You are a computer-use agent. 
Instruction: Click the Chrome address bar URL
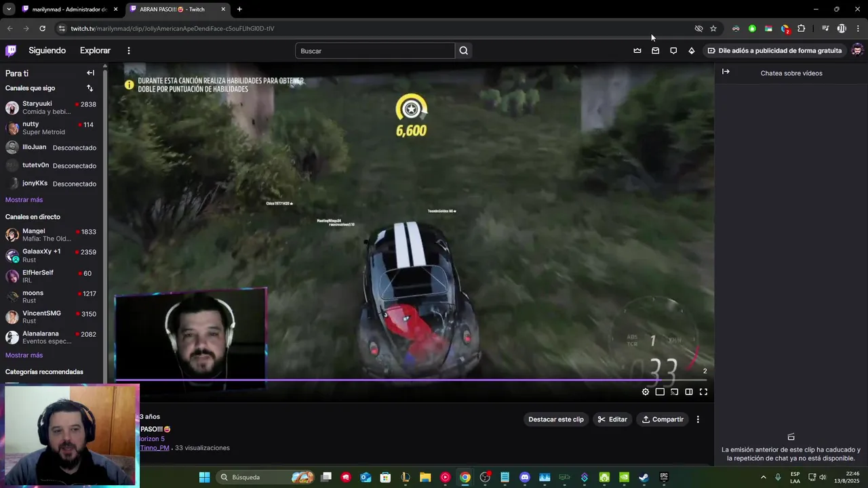tap(172, 28)
